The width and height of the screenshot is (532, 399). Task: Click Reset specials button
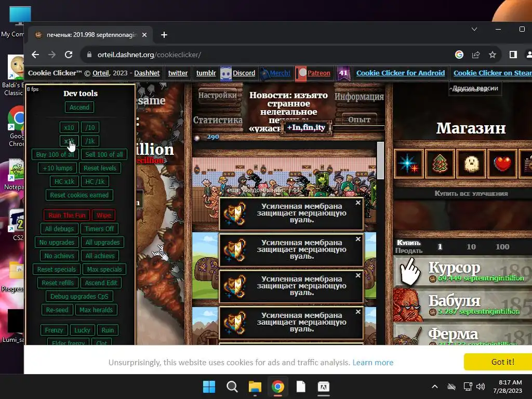pos(57,270)
